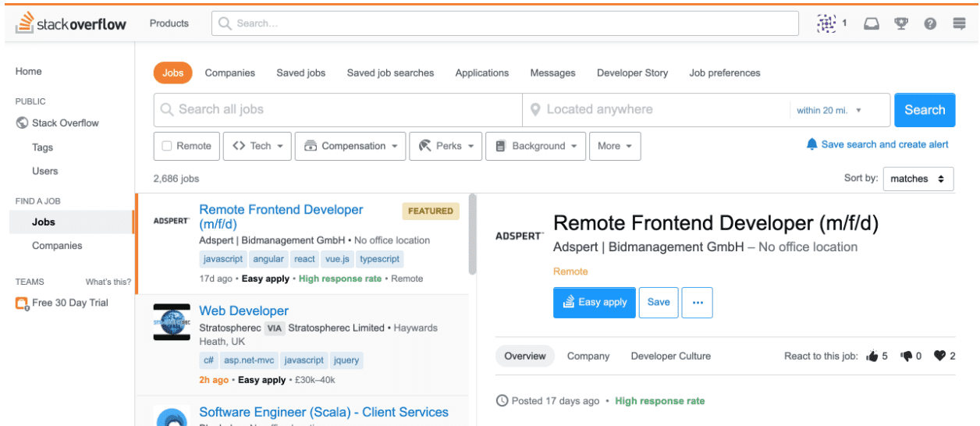
Task: Open the Saved job searches tab
Action: [x=390, y=73]
